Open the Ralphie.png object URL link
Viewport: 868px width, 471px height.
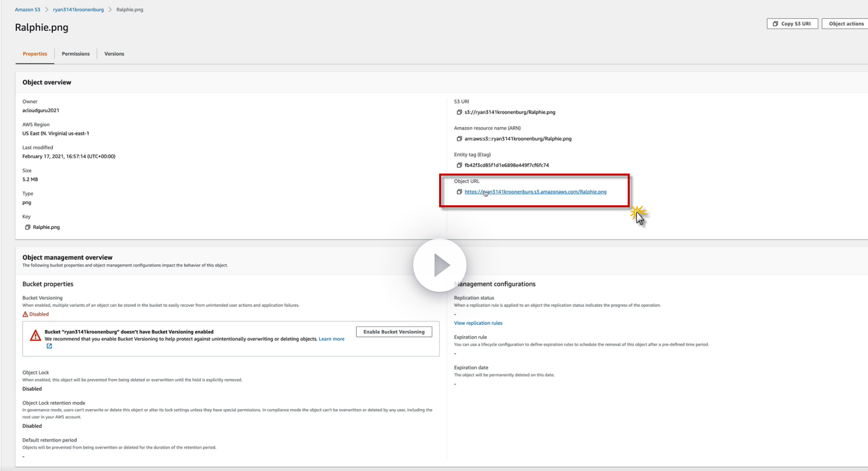[535, 192]
